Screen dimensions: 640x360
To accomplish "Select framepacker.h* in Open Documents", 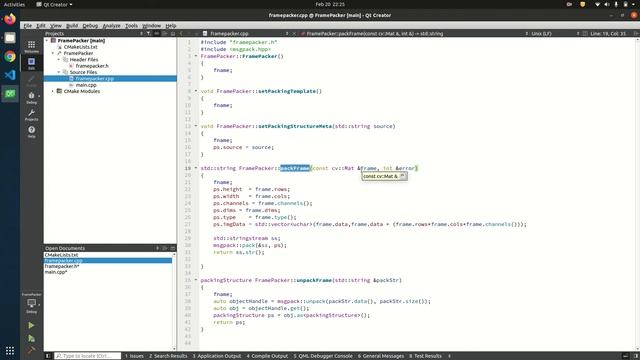I will click(62, 266).
